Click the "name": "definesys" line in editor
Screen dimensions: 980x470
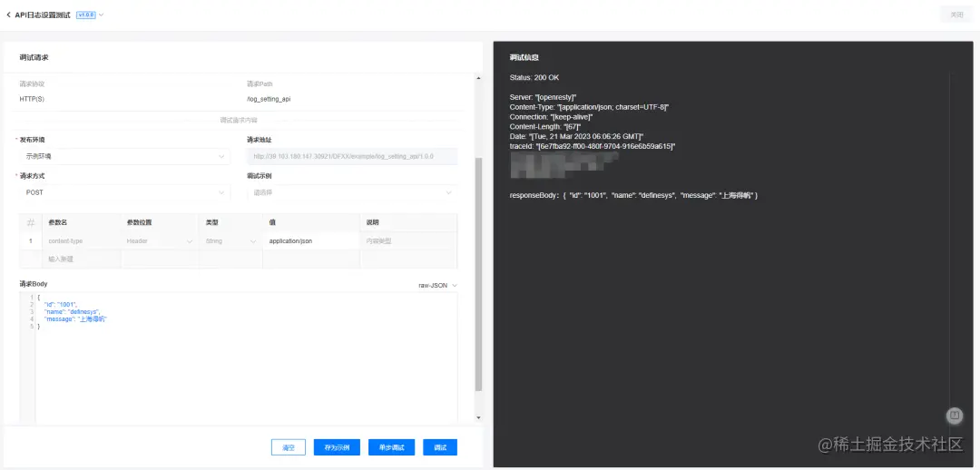point(72,311)
